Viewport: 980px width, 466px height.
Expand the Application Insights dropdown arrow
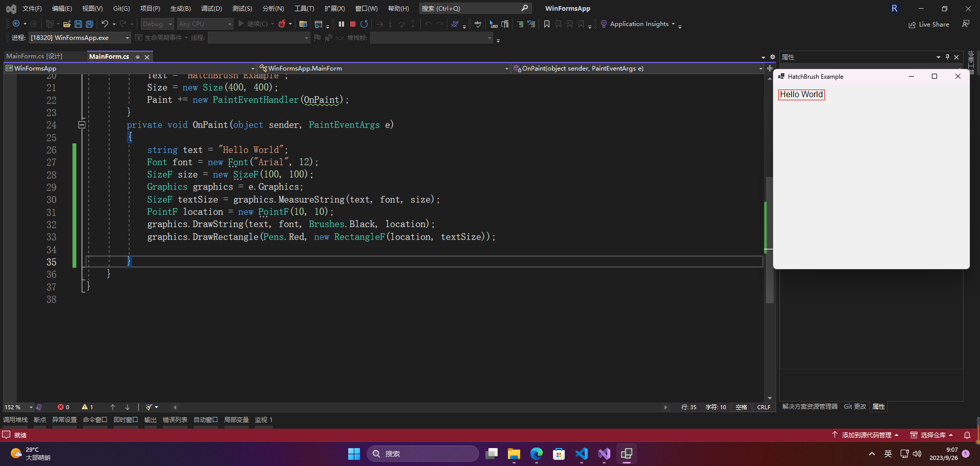click(x=673, y=24)
